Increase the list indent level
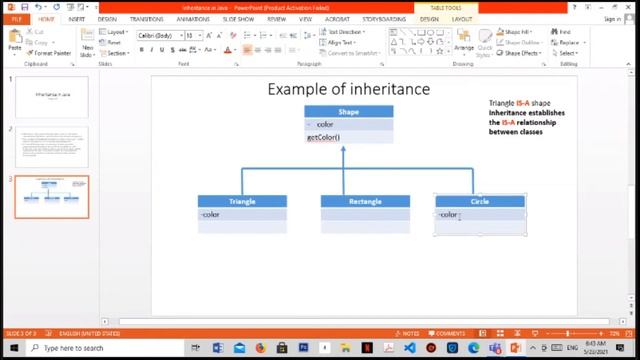This screenshot has height=360, width=640. click(293, 36)
